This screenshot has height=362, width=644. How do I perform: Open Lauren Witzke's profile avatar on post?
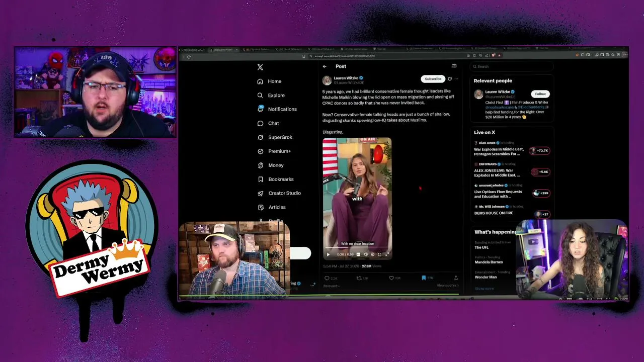[327, 80]
